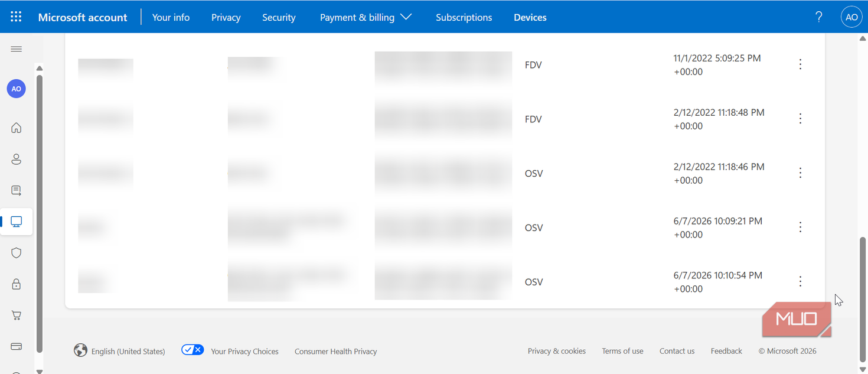Screen dimensions: 868x374
Task: Go to Home via sidebar house icon
Action: click(17, 128)
